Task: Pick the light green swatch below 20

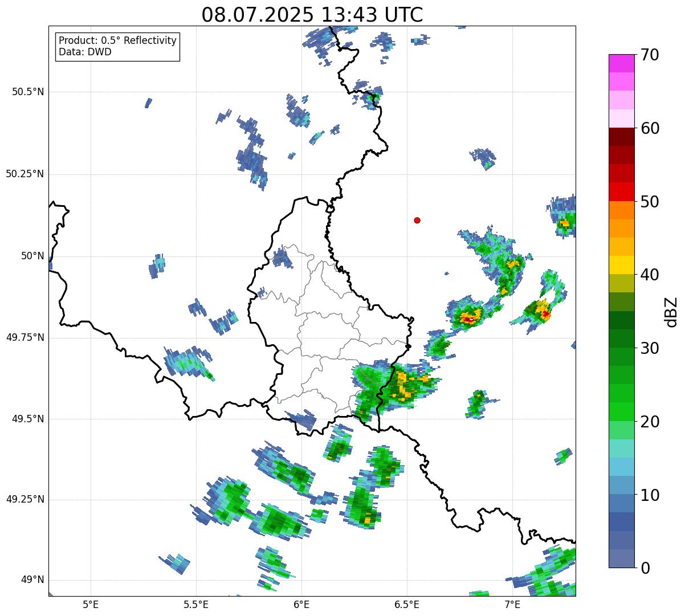Action: [x=622, y=430]
